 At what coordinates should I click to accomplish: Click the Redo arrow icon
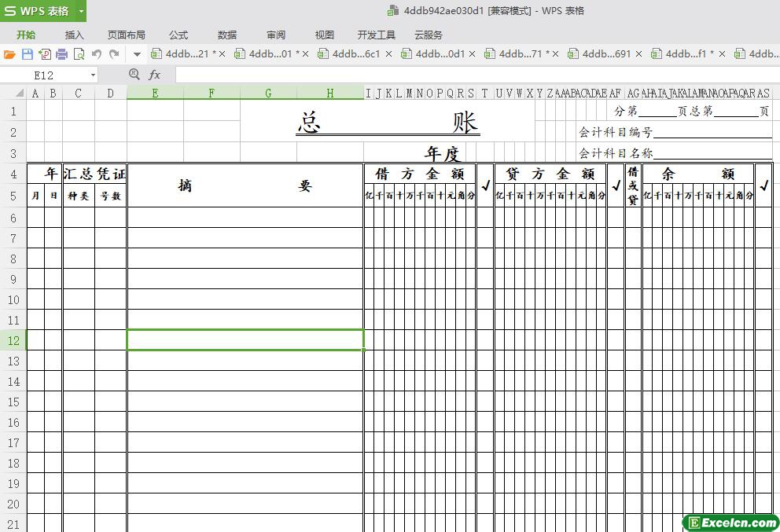point(115,53)
